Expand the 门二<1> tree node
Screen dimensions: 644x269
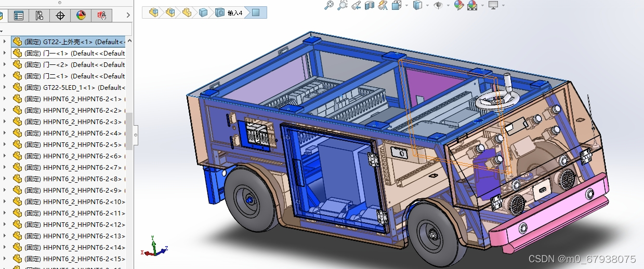coord(5,76)
